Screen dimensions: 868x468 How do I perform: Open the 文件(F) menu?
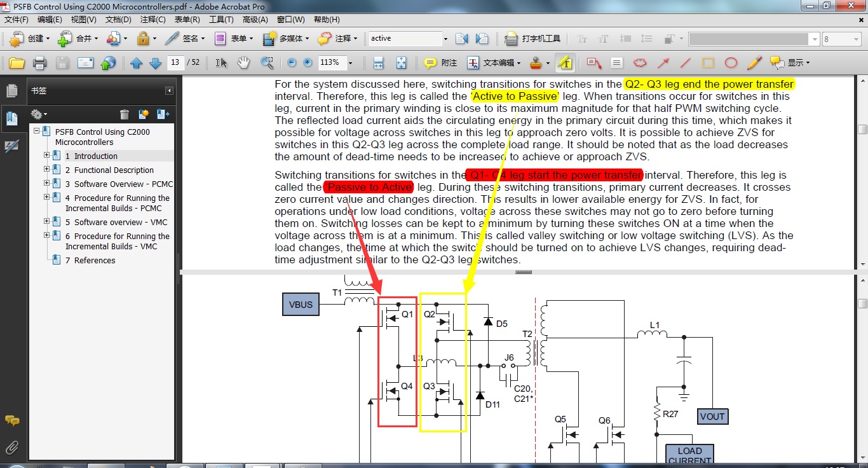17,20
